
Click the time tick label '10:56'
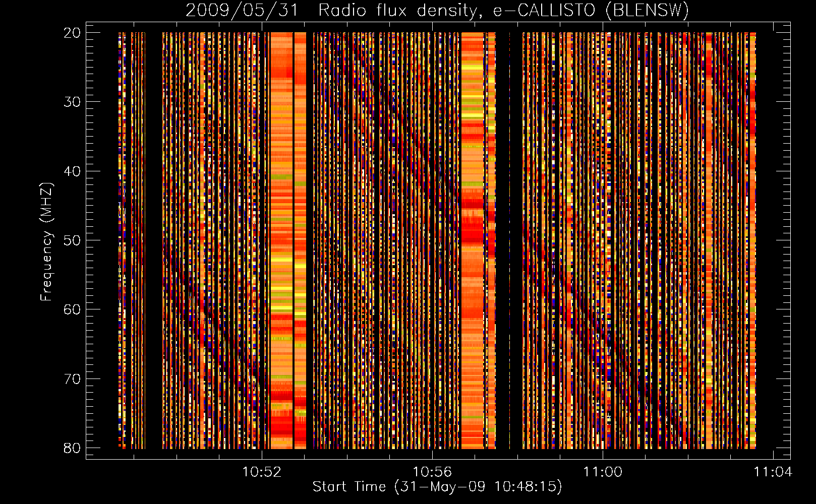pos(432,472)
